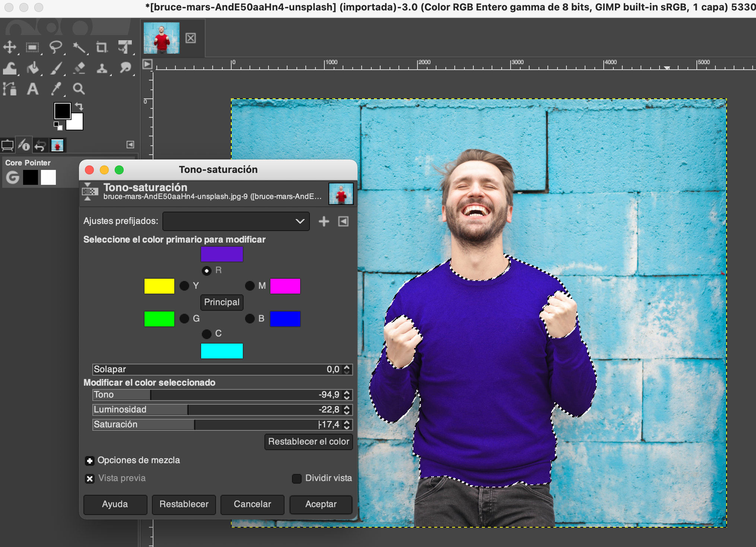Switch to the Tool Options dock tab
The width and height of the screenshot is (756, 547).
(x=7, y=145)
